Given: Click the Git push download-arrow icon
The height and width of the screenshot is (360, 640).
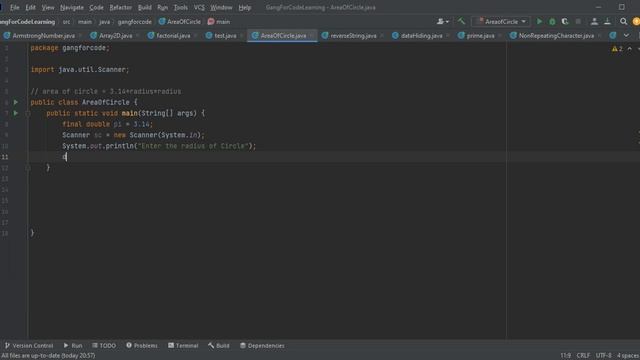Looking at the screenshot, I should [607, 22].
